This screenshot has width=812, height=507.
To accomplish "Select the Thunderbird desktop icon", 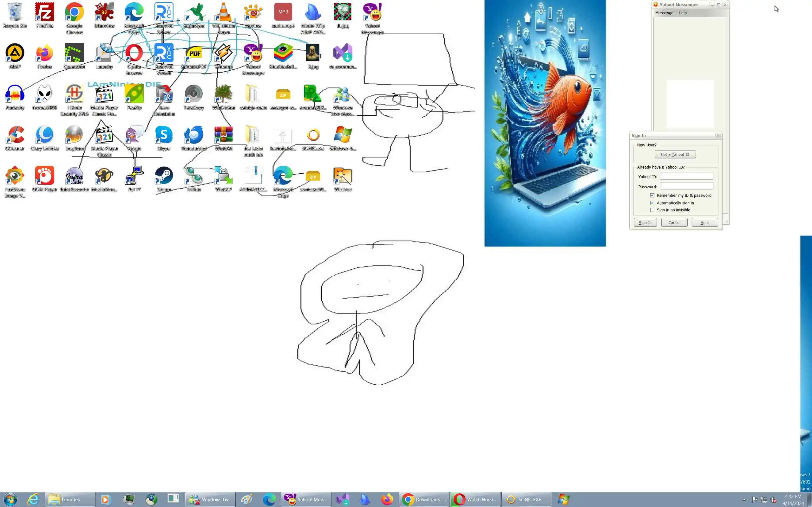I will tap(193, 135).
